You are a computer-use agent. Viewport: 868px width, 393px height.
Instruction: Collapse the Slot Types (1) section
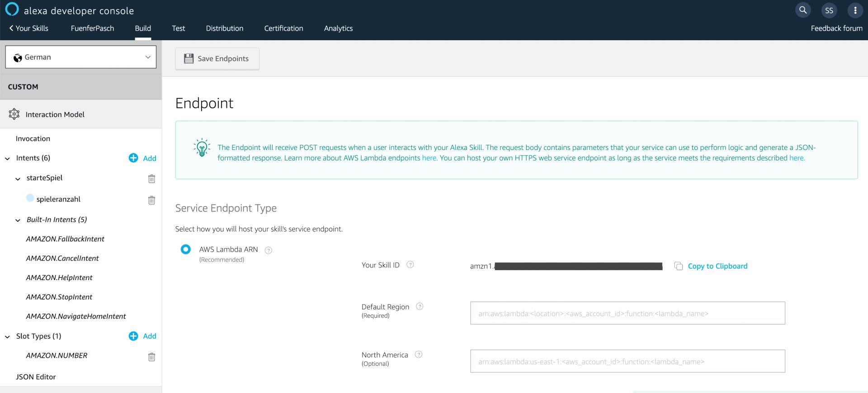(x=7, y=337)
